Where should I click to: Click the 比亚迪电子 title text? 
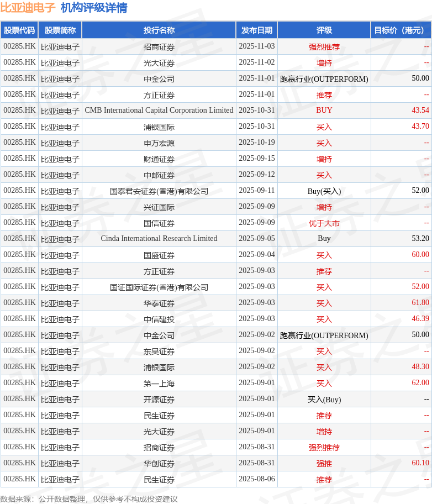[28, 8]
